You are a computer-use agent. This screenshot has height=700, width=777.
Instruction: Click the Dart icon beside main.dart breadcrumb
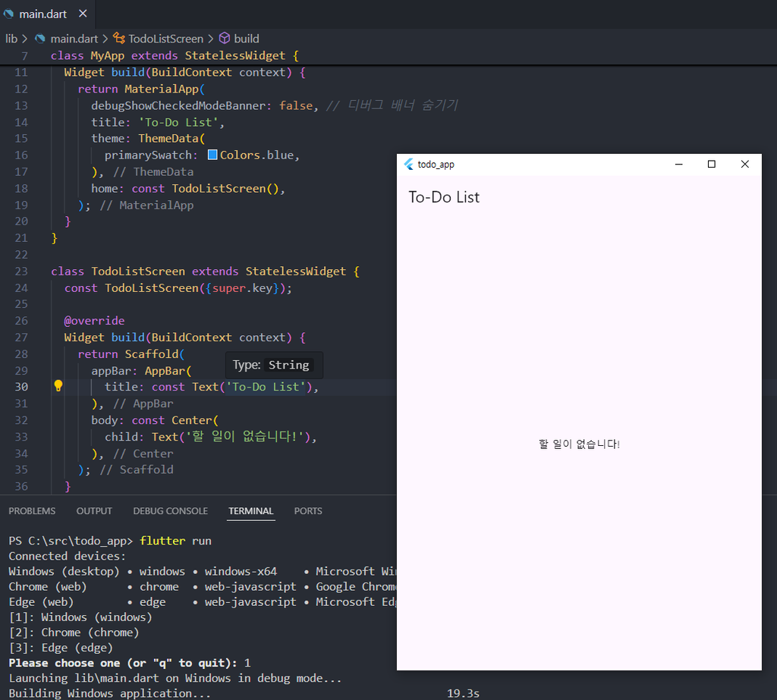pyautogui.click(x=40, y=39)
